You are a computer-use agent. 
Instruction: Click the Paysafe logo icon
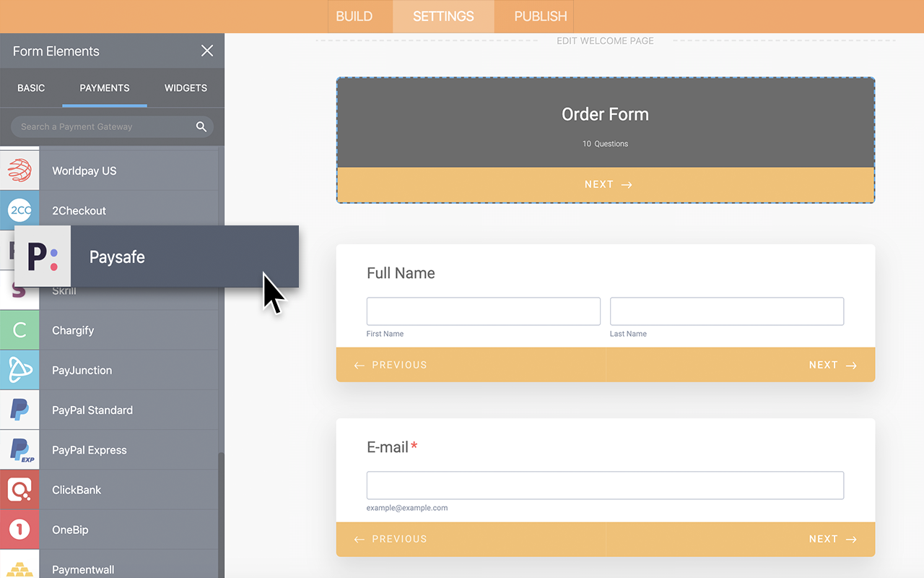(x=43, y=256)
